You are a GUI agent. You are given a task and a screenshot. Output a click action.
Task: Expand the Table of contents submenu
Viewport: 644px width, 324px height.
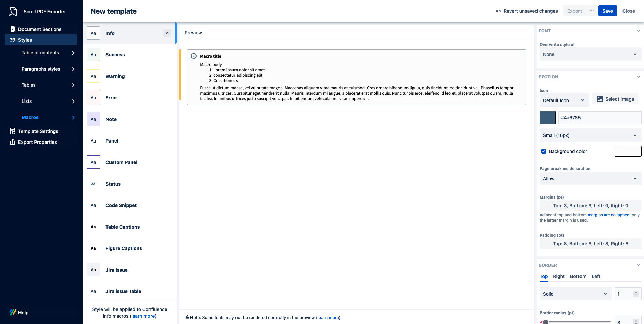click(73, 53)
